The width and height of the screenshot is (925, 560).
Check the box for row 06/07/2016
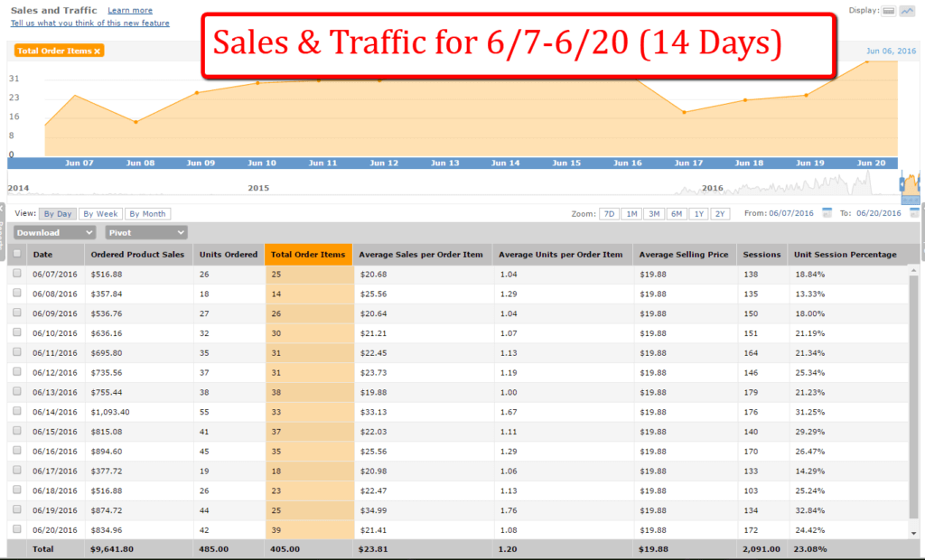click(17, 274)
